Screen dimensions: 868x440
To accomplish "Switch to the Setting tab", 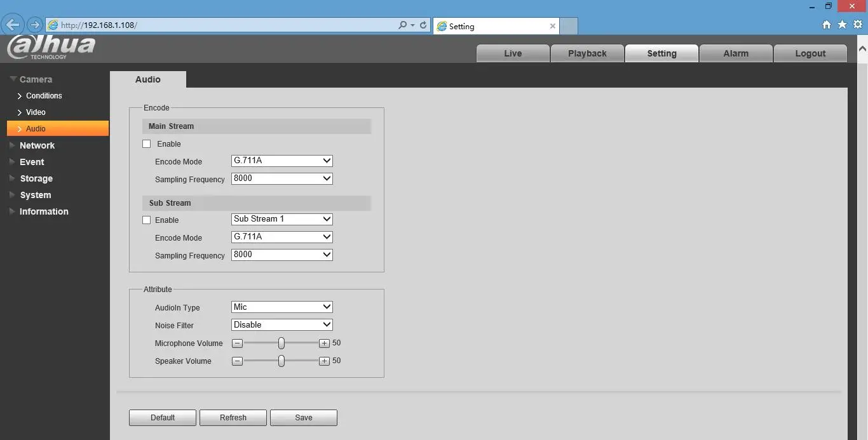I will tap(661, 53).
